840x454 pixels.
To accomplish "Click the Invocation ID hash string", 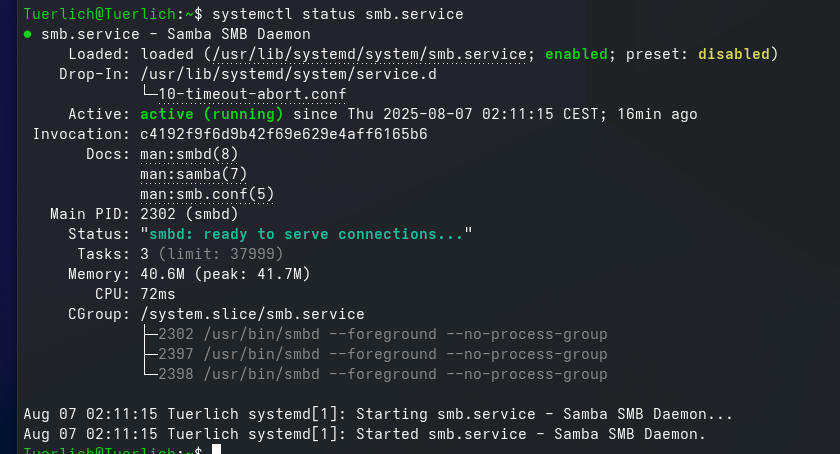I will [283, 134].
